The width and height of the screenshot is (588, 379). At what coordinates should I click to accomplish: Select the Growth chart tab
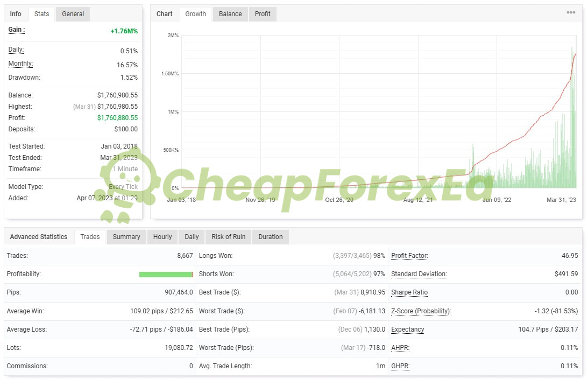195,14
